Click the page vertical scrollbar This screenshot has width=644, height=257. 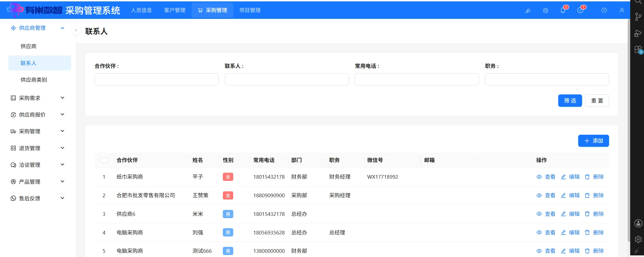click(x=629, y=130)
